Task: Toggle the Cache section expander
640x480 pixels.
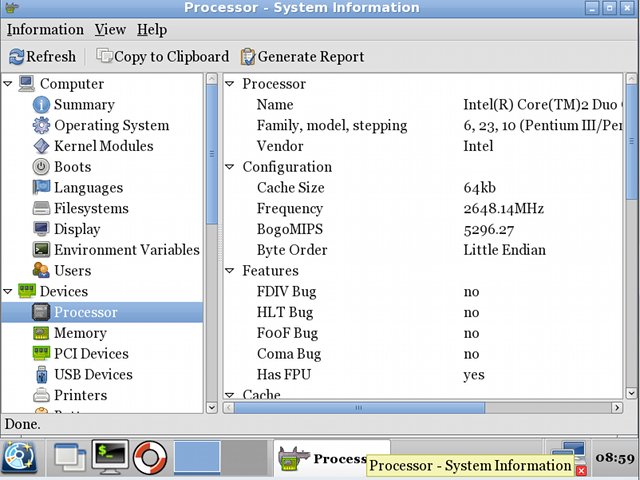Action: pyautogui.click(x=229, y=395)
